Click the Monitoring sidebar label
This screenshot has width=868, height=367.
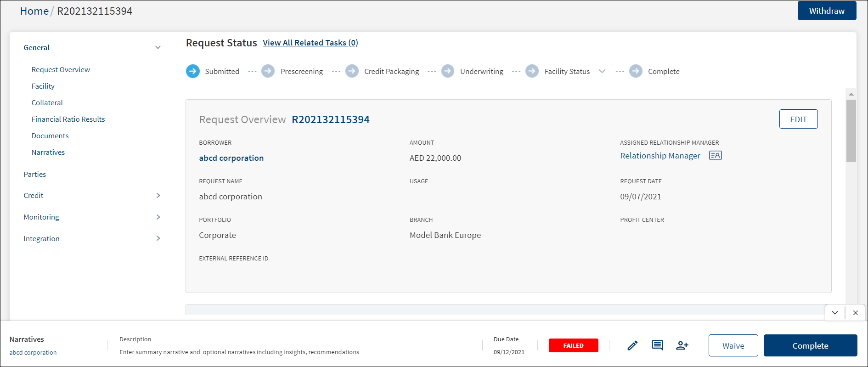coord(41,217)
